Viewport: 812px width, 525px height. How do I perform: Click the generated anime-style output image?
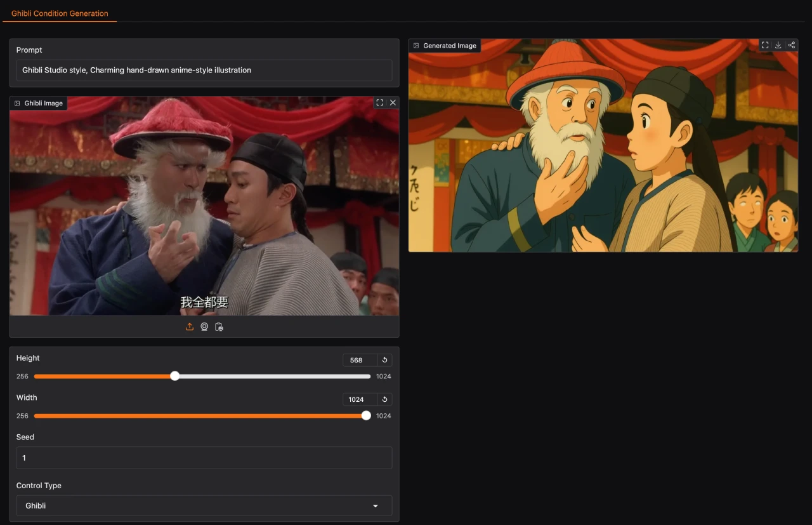(x=603, y=152)
